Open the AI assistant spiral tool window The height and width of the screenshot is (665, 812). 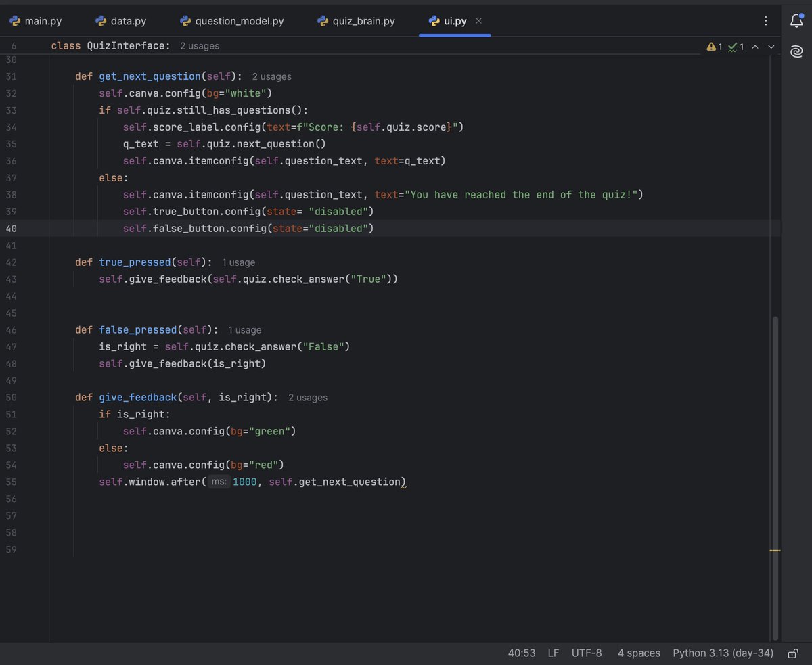[796, 51]
